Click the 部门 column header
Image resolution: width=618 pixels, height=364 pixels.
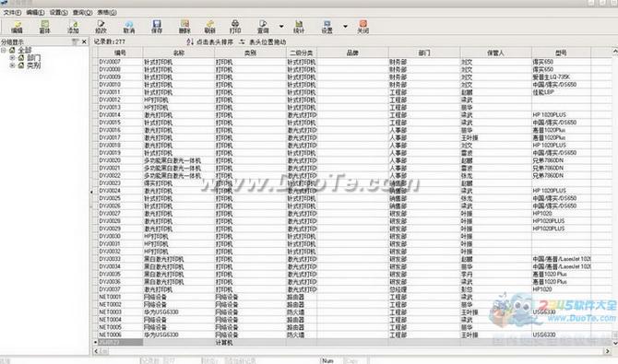pos(424,53)
